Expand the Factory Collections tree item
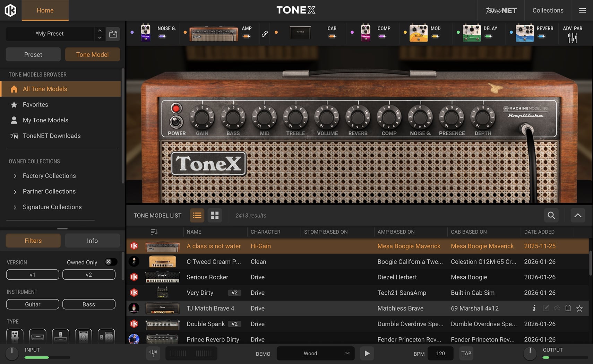 (15, 176)
